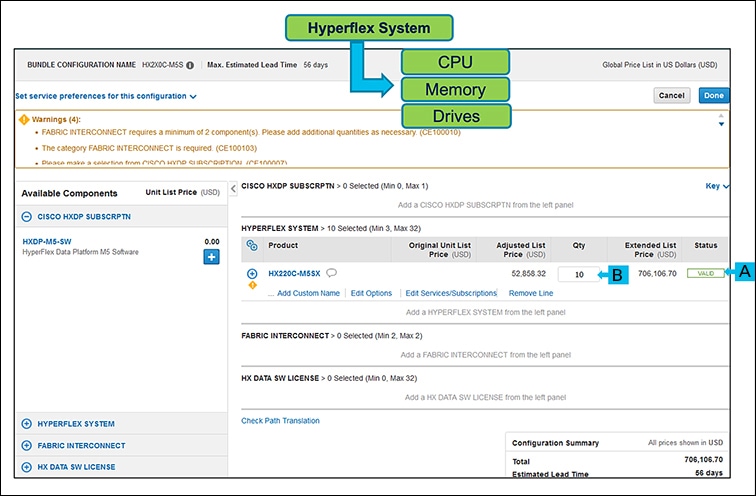This screenshot has width=756, height=496.
Task: Click the Done button
Action: click(713, 95)
